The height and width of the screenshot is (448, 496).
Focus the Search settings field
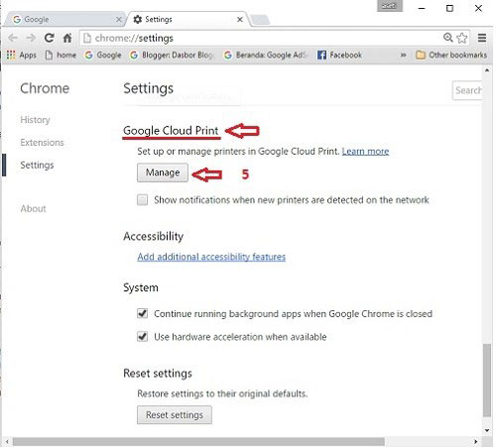point(467,90)
